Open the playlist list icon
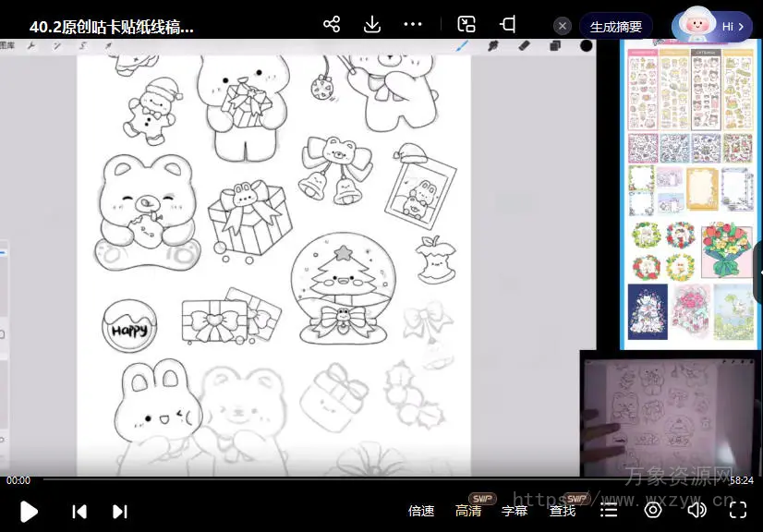 coord(609,511)
